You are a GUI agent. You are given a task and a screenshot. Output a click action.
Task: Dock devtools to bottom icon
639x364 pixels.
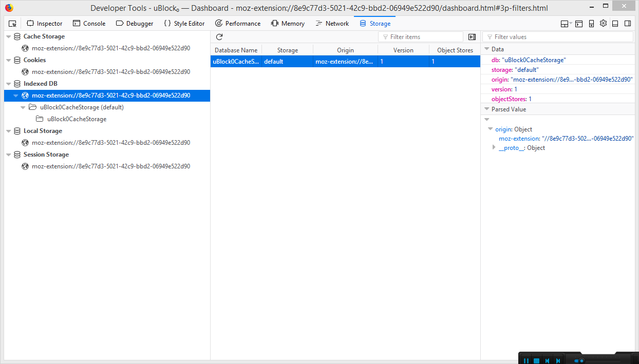click(x=614, y=24)
